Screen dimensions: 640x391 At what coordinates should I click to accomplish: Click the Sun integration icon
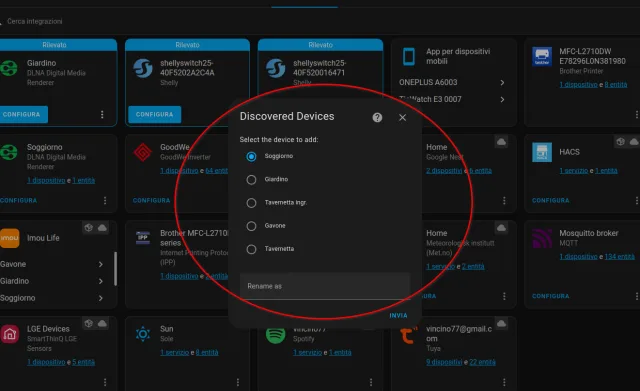(143, 334)
